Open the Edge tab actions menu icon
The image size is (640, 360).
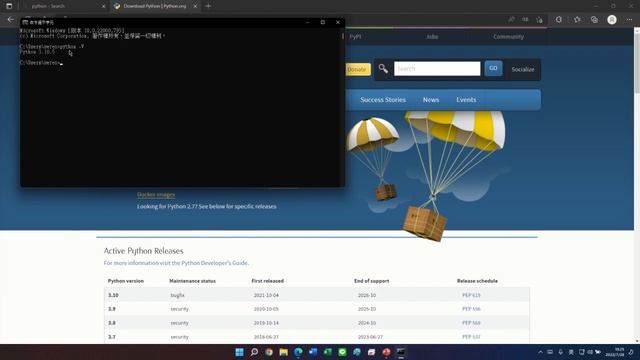pos(9,6)
